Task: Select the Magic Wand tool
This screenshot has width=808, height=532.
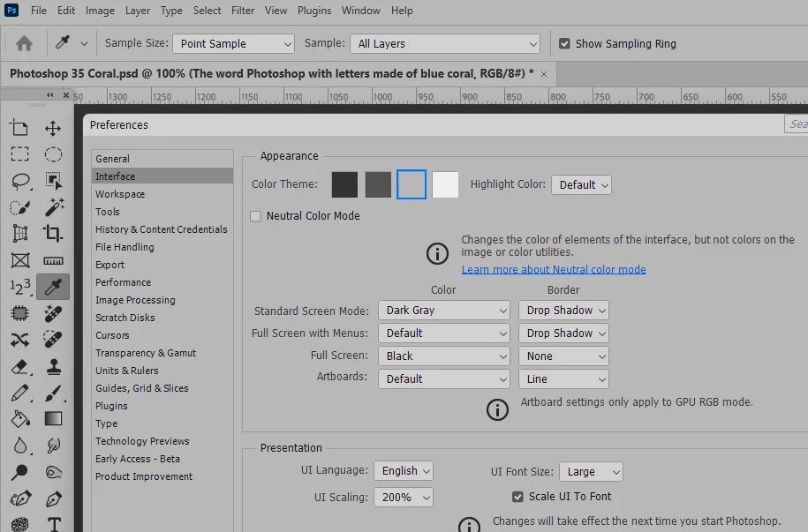Action: point(54,207)
